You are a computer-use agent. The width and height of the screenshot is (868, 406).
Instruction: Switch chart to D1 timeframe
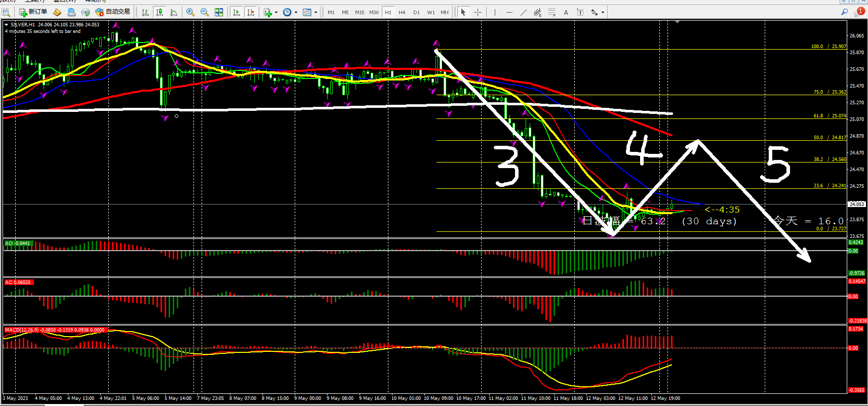point(416,12)
